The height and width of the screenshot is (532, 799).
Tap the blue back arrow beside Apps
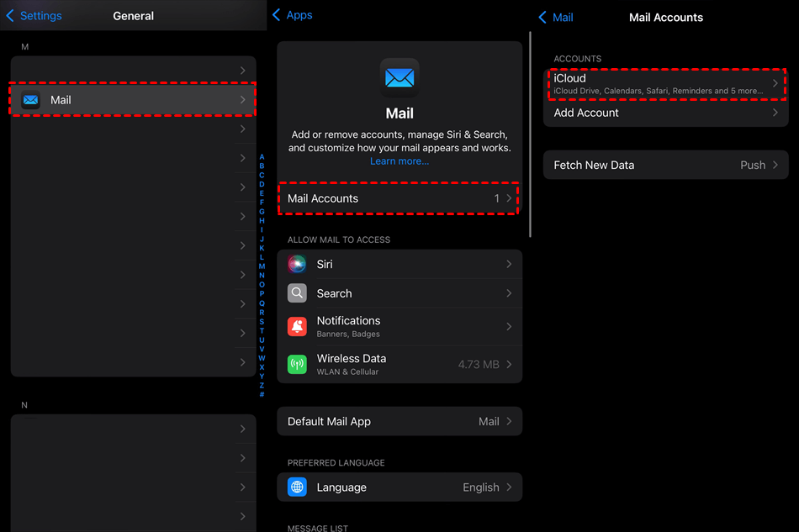pyautogui.click(x=276, y=15)
